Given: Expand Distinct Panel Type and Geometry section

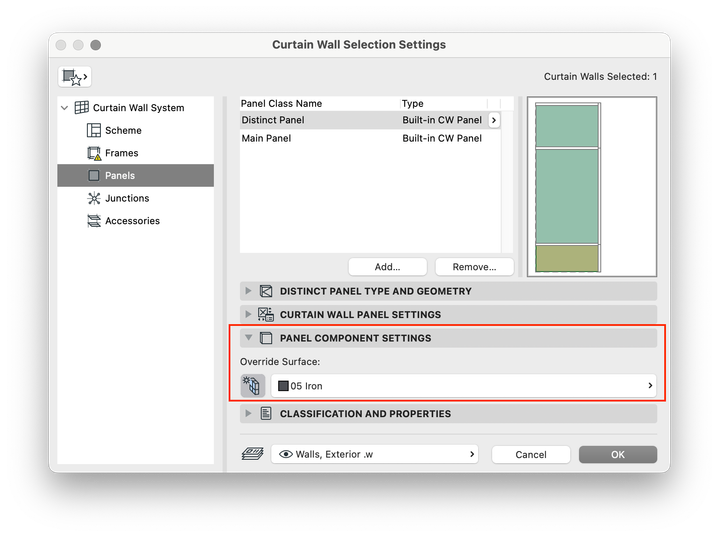Looking at the screenshot, I should coord(248,291).
